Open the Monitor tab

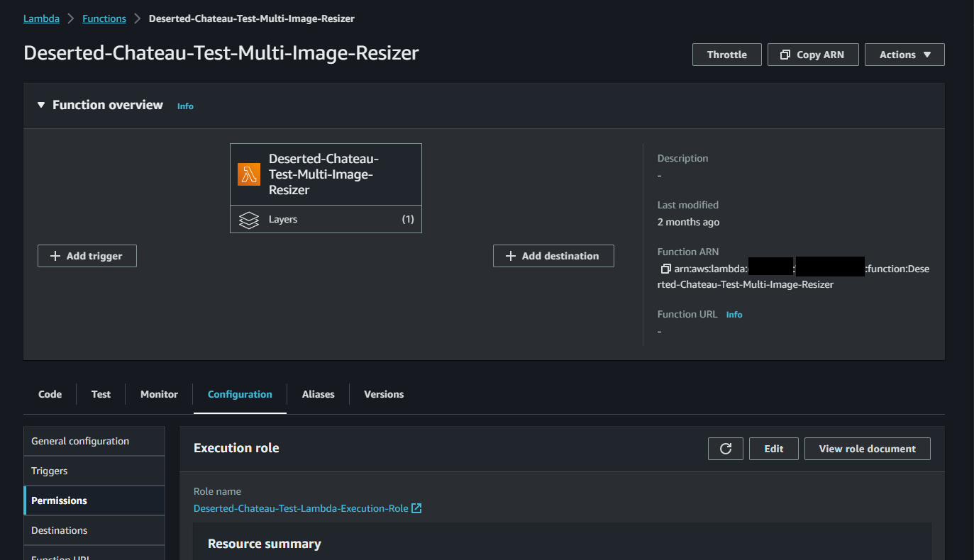click(159, 394)
